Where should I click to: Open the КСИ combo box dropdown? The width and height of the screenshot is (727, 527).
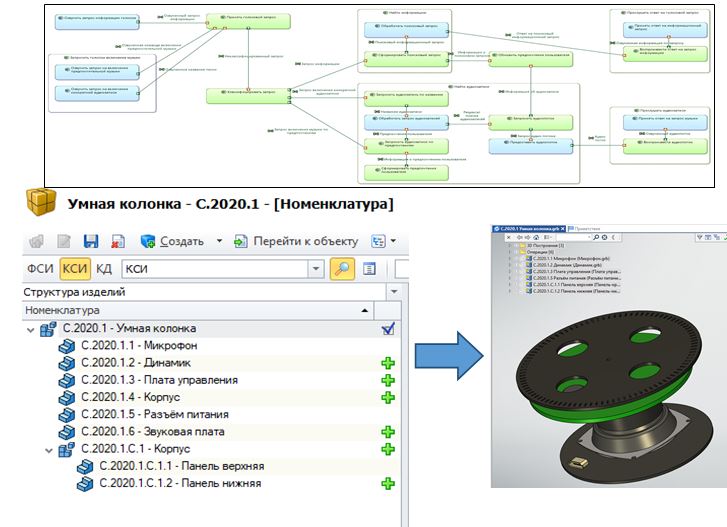(316, 268)
